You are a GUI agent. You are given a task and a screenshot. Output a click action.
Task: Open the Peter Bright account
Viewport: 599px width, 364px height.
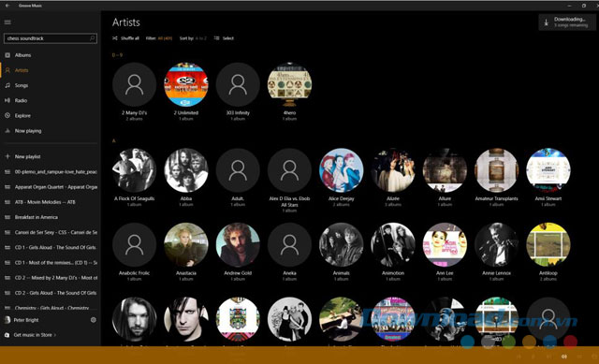pyautogui.click(x=26, y=320)
